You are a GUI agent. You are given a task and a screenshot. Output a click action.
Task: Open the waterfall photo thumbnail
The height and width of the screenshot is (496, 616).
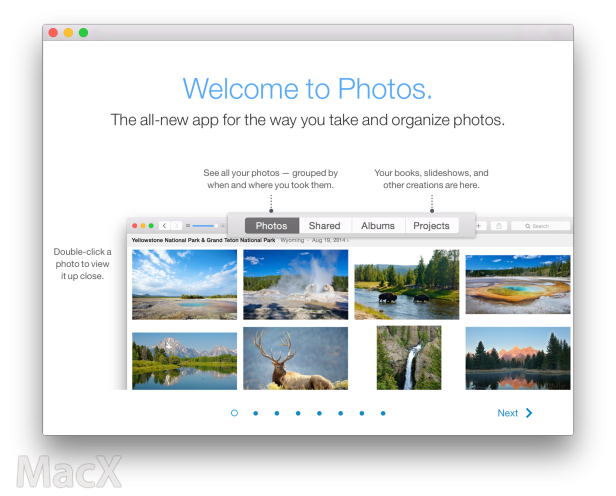[408, 358]
